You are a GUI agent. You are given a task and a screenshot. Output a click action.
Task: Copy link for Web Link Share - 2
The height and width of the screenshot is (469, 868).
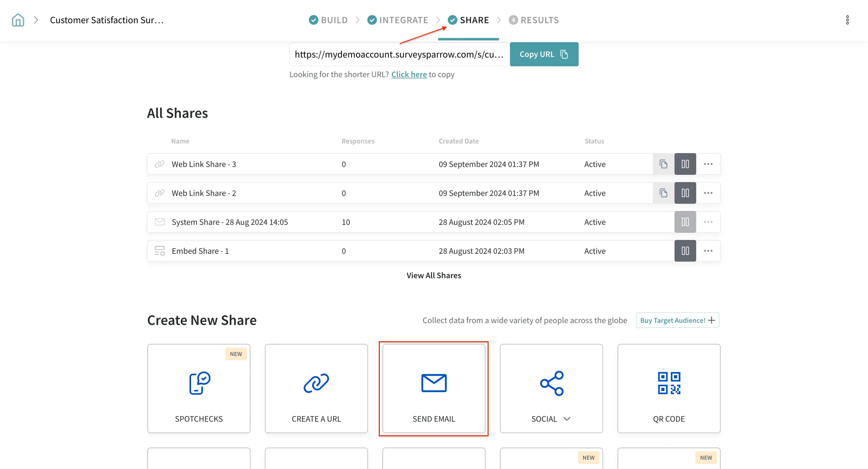(x=663, y=193)
